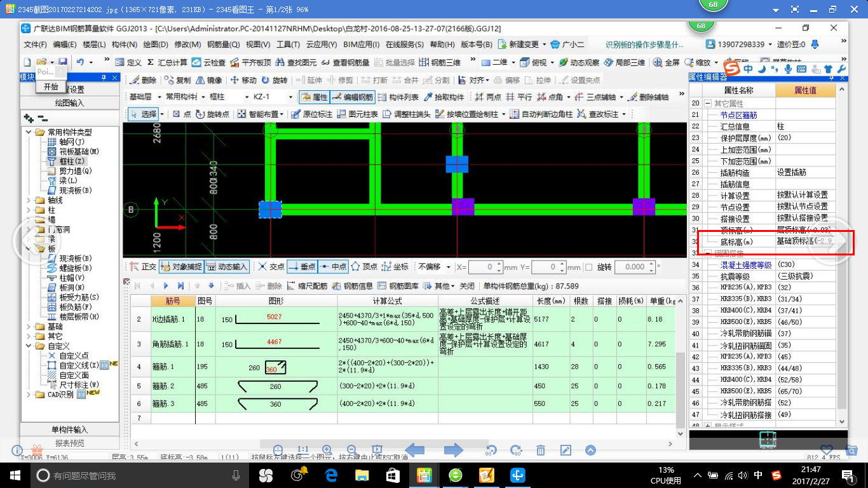Click the 单构件输入 panel button

click(70, 430)
